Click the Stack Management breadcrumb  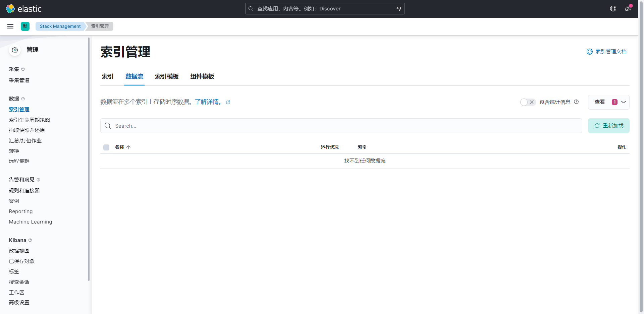point(60,26)
